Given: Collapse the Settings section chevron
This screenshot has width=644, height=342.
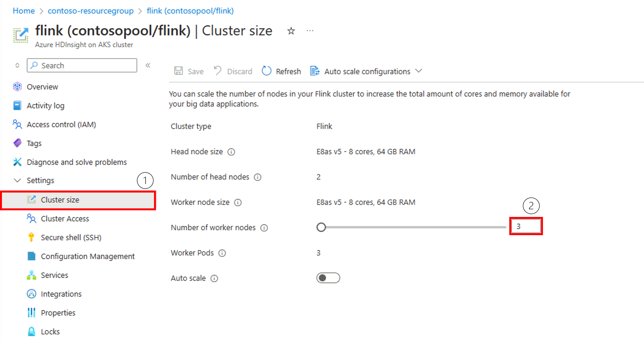Looking at the screenshot, I should click(x=17, y=180).
